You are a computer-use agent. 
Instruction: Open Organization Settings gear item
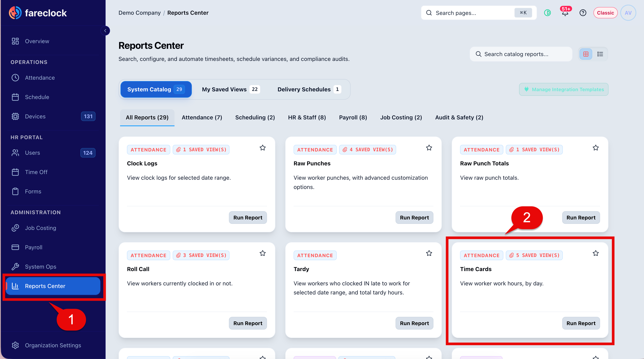(53, 345)
